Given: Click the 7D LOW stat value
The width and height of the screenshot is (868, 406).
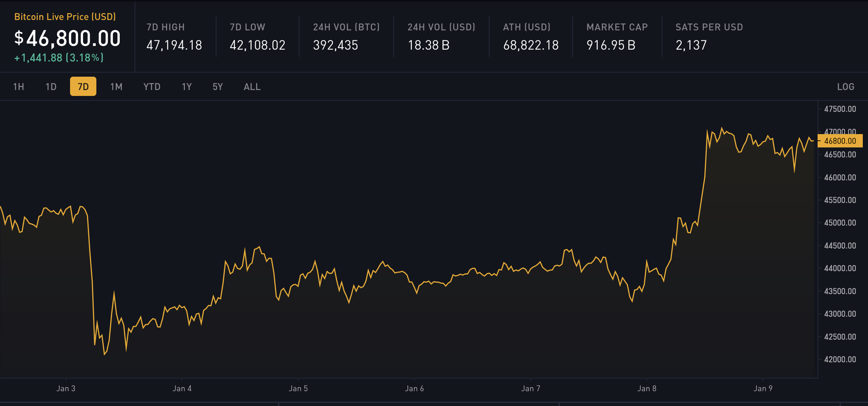Looking at the screenshot, I should [257, 45].
